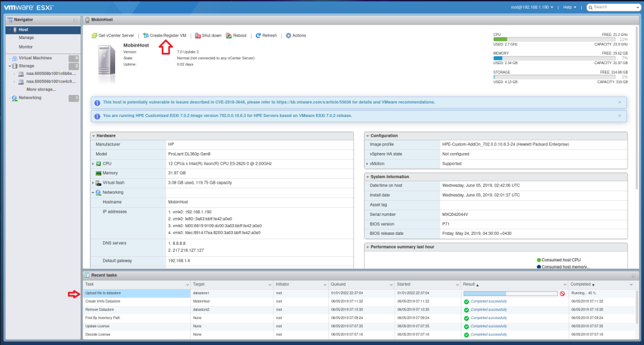Screen dimensions: 644x345
Task: Click the host server thumbnail image
Action: click(107, 65)
